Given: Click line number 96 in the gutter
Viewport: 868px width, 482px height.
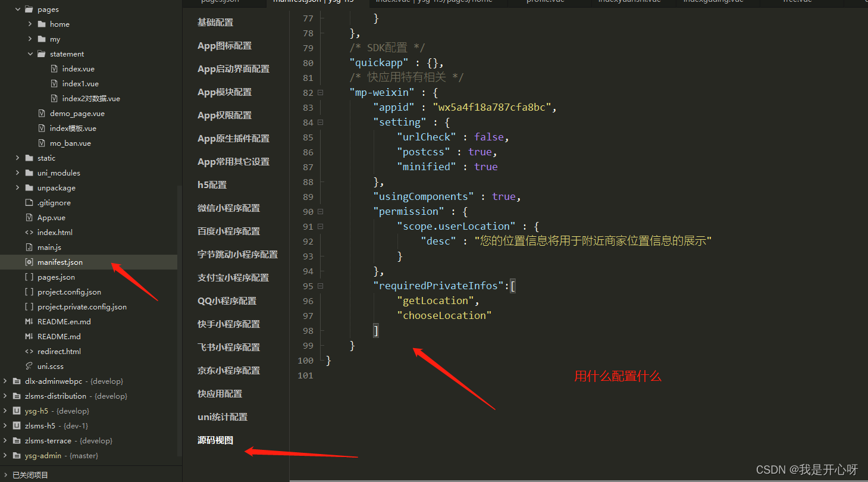Looking at the screenshot, I should [x=308, y=301].
